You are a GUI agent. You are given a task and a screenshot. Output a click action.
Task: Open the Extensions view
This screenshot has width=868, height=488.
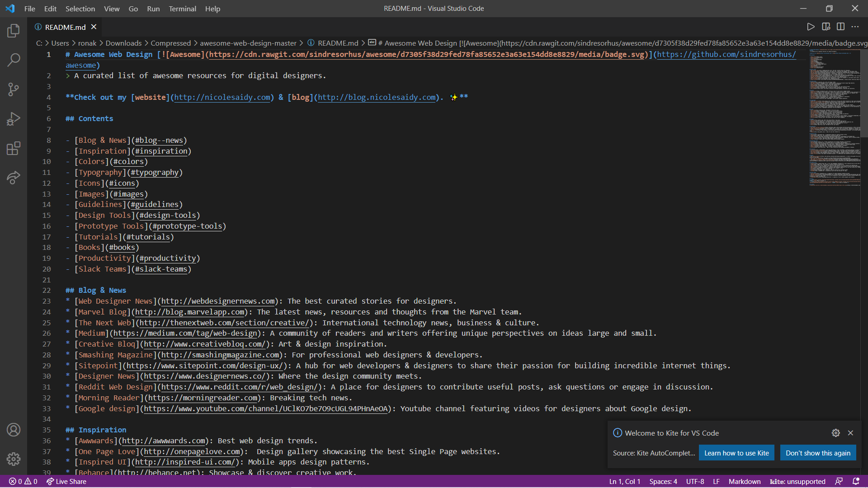click(14, 148)
